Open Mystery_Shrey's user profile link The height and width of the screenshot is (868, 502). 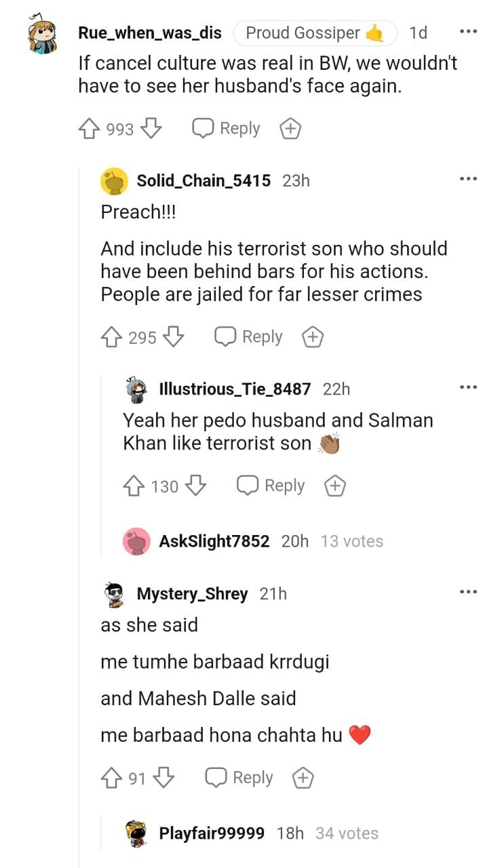192,594
